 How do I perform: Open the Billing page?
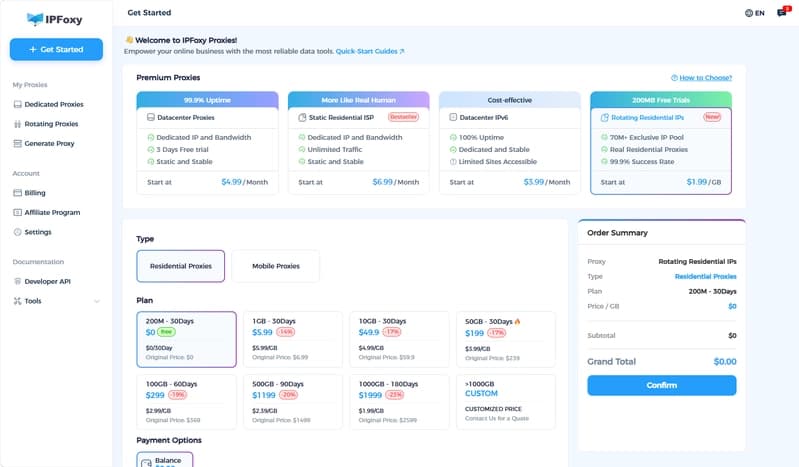[35, 193]
